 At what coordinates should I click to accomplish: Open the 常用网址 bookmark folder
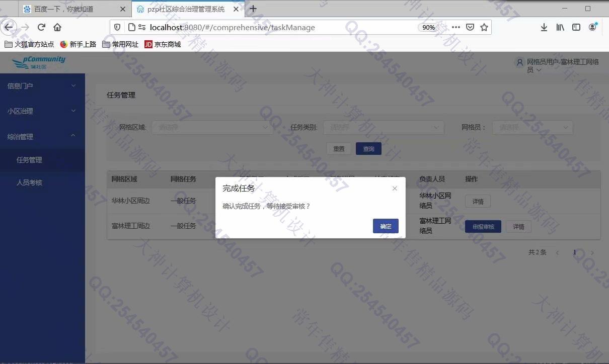pyautogui.click(x=120, y=44)
